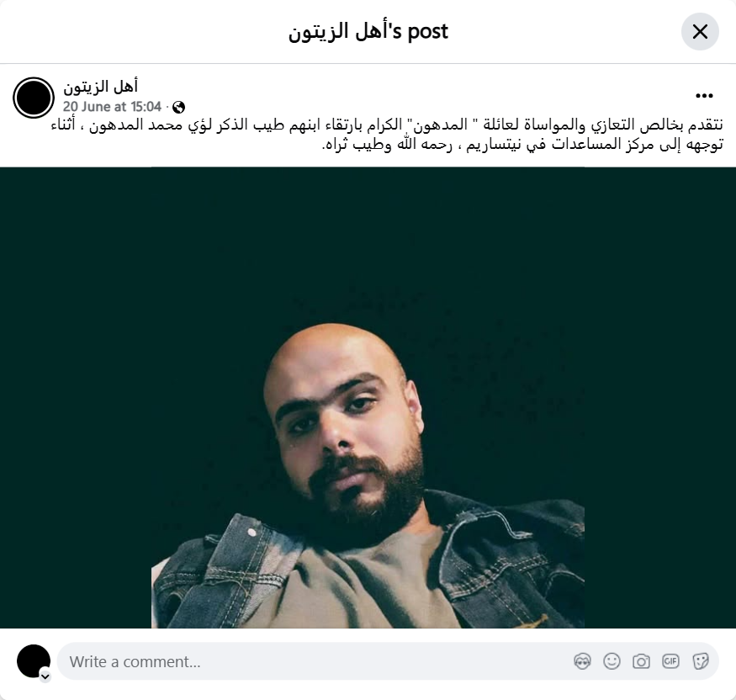Click the globe public audience icon
The image size is (736, 700).
(178, 108)
